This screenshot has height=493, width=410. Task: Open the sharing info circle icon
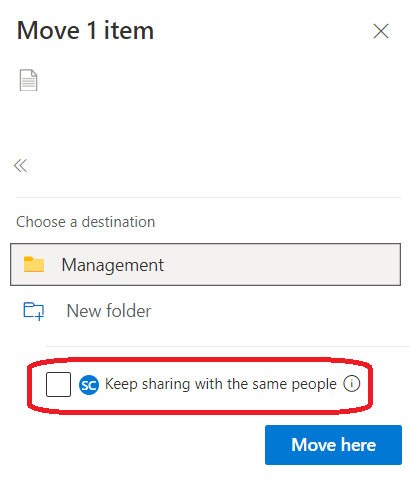click(352, 384)
